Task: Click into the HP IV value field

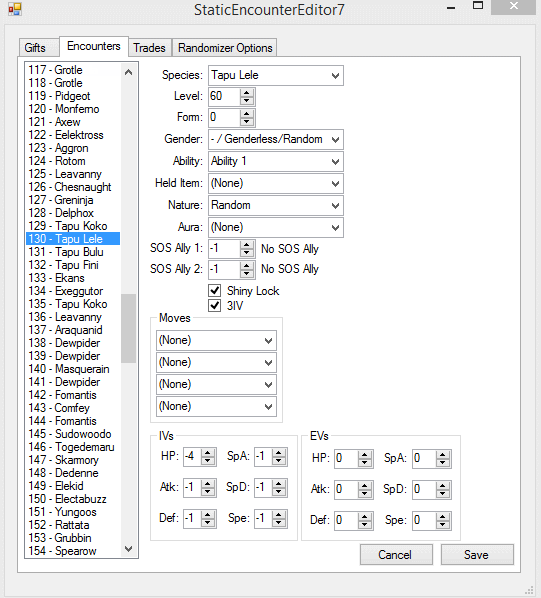Action: coord(193,457)
